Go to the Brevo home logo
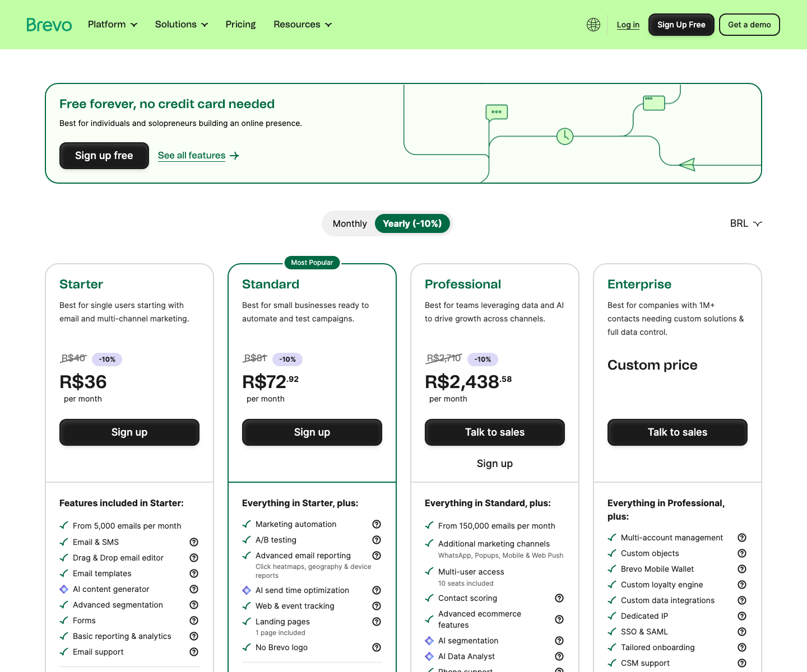 pyautogui.click(x=49, y=25)
